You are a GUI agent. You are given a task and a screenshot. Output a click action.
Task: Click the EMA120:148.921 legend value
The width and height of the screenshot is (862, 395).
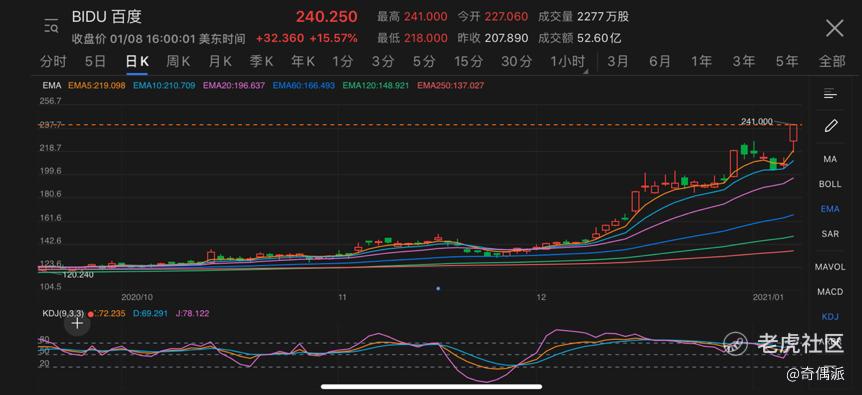tap(375, 86)
